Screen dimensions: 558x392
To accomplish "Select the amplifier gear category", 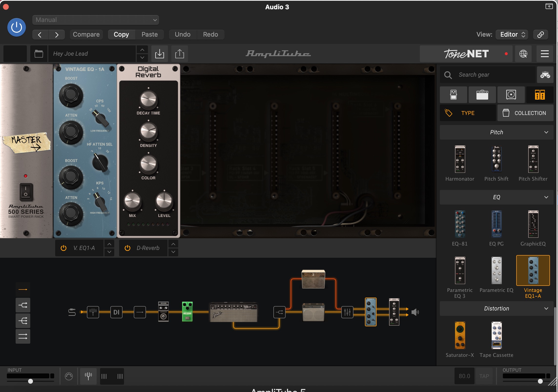I will (482, 95).
